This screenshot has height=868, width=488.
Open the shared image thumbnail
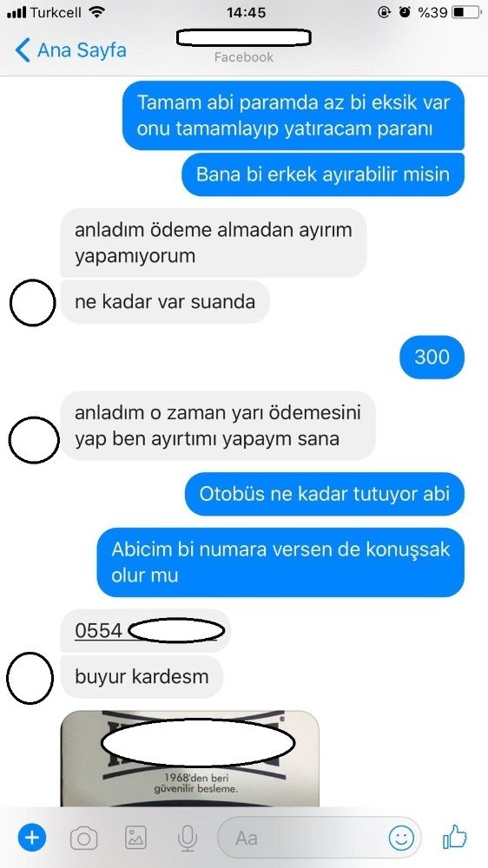(x=189, y=759)
